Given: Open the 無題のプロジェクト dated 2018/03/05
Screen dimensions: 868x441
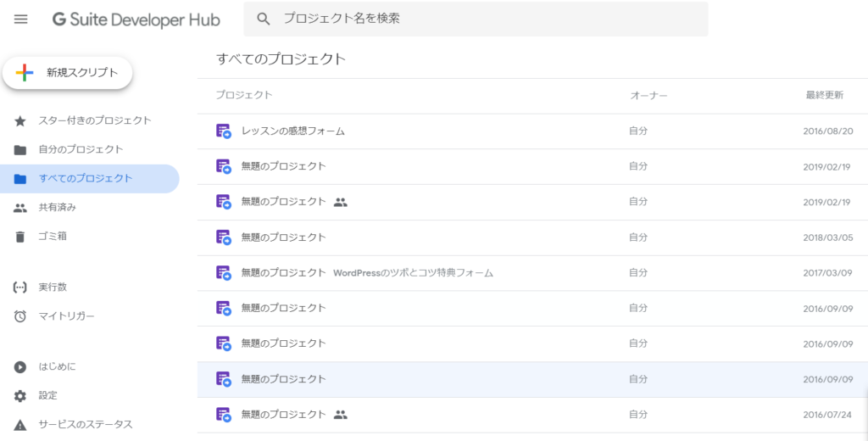Looking at the screenshot, I should pos(283,237).
